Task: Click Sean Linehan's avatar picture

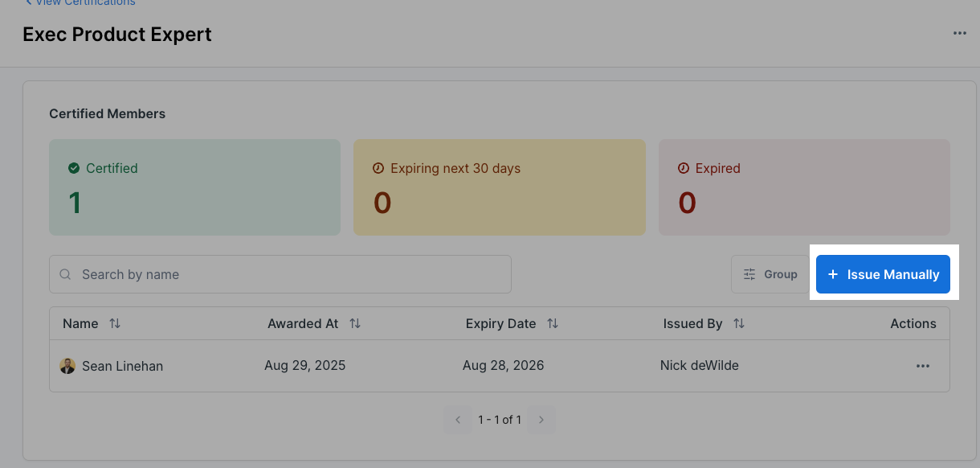Action: pyautogui.click(x=67, y=366)
